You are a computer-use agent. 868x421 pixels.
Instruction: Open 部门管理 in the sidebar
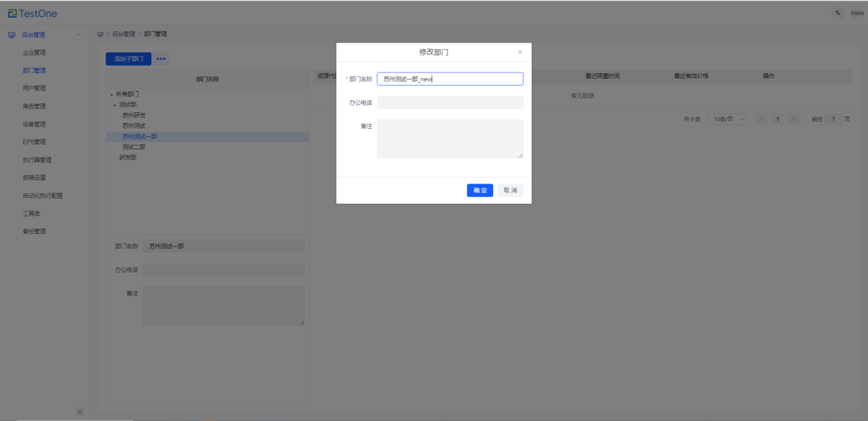tap(34, 71)
